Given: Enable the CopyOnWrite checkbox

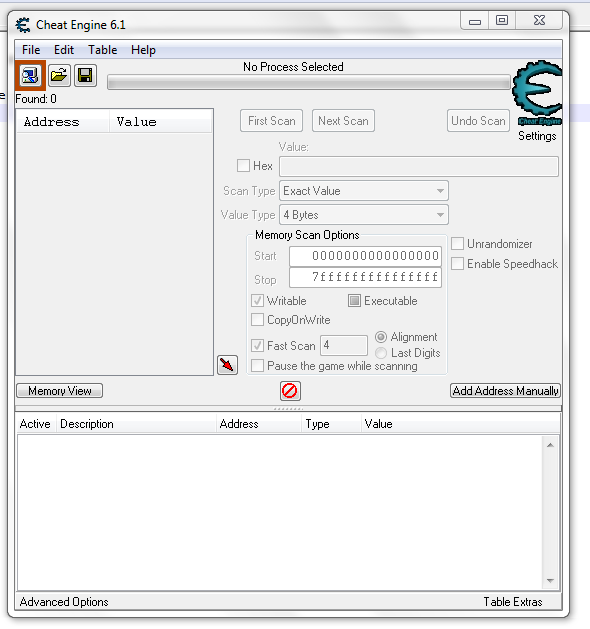Looking at the screenshot, I should [257, 320].
